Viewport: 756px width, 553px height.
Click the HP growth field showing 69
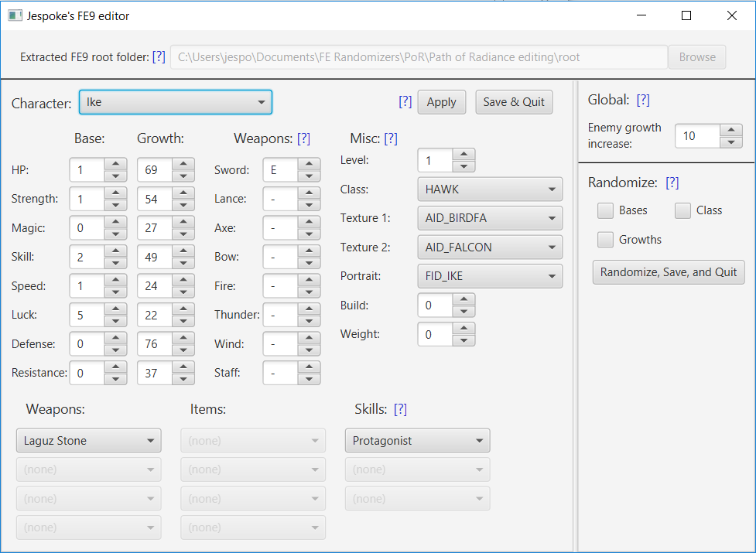click(155, 170)
